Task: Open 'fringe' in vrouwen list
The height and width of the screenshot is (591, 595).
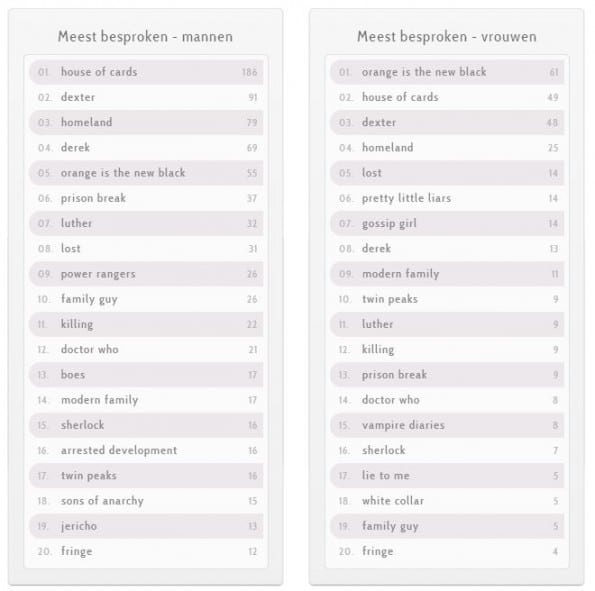Action: click(x=447, y=551)
